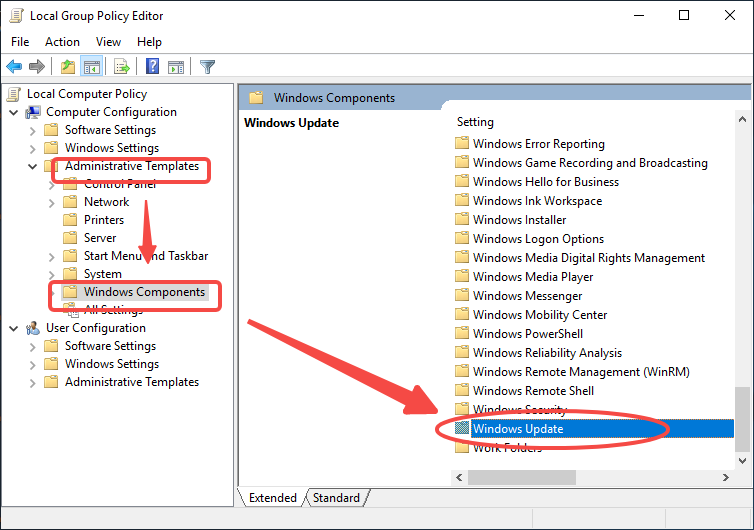Select Windows Components in the tree
Screen dimensions: 754x530
click(x=144, y=291)
